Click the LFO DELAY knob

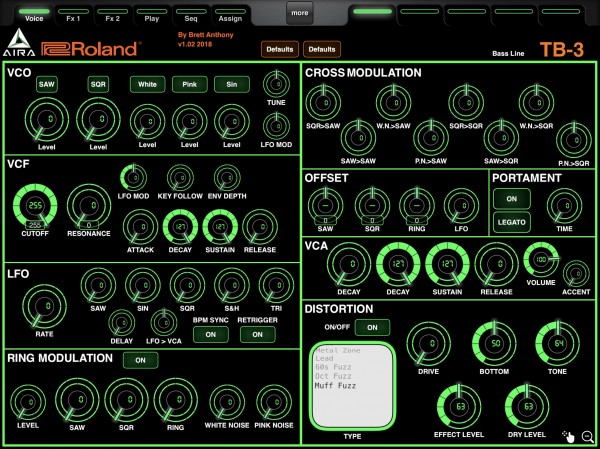pyautogui.click(x=122, y=323)
